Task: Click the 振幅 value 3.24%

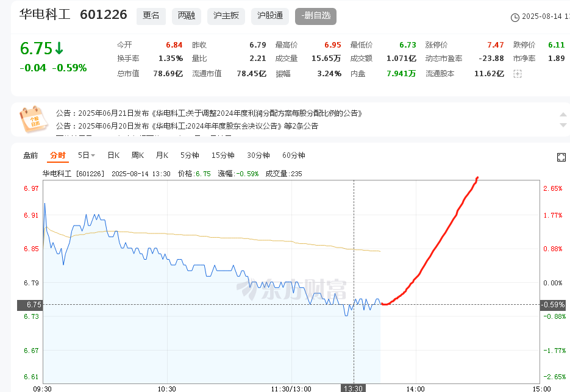Action: coord(329,73)
